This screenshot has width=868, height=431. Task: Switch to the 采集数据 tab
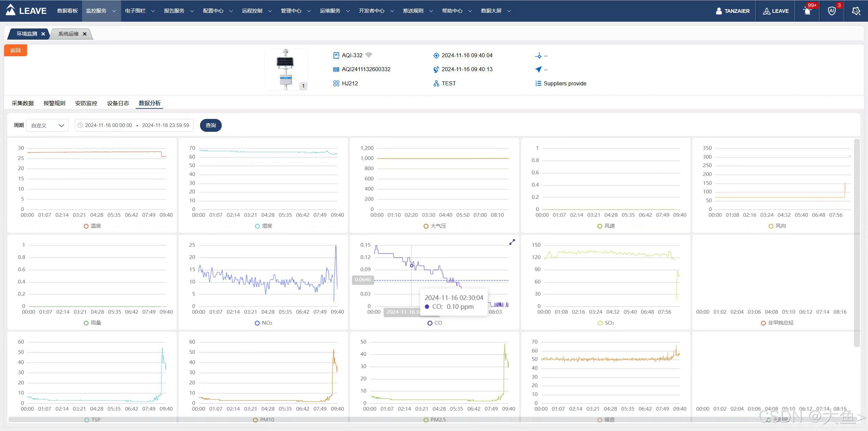[x=23, y=103]
